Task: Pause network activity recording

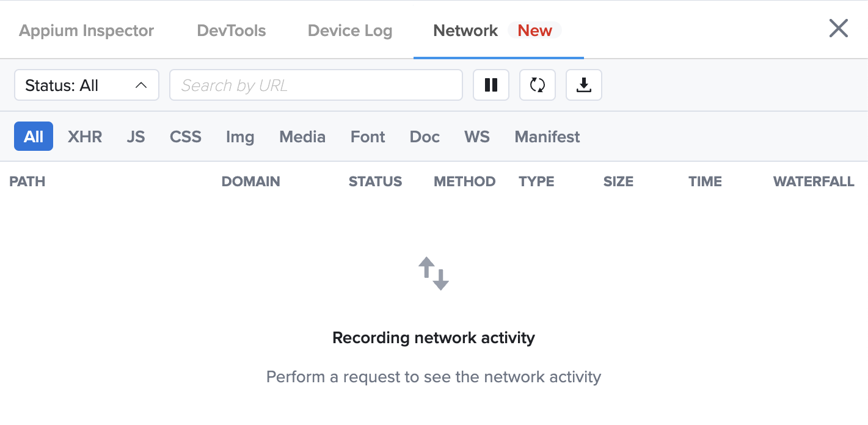Action: tap(491, 85)
